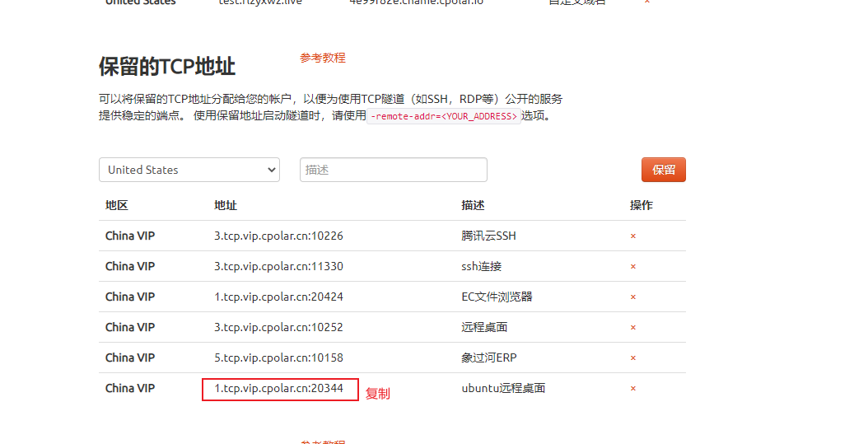The width and height of the screenshot is (868, 444).
Task: Focus the 描述 description input field
Action: pos(394,170)
